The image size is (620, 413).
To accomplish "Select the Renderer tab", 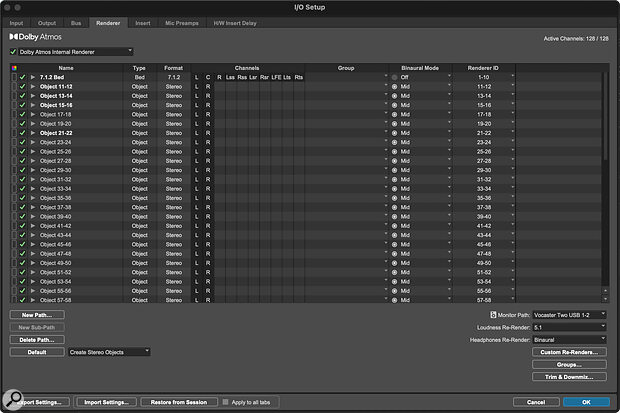I will [x=108, y=23].
